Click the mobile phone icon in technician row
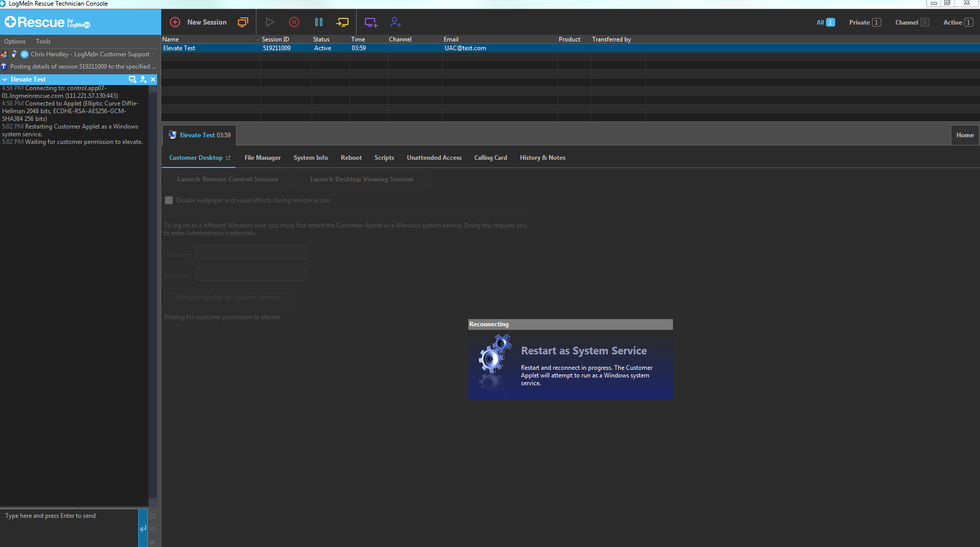980x547 pixels. 14,54
